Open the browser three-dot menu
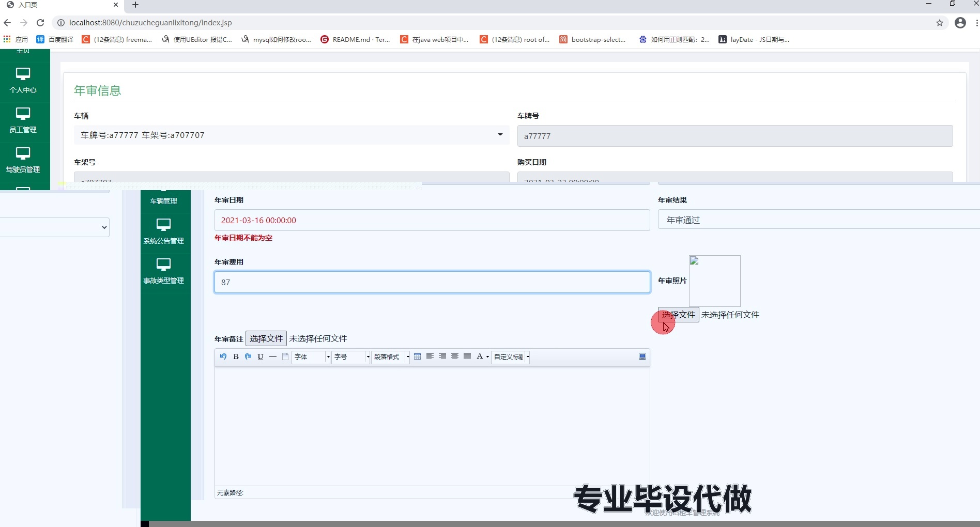The width and height of the screenshot is (980, 527). (976, 23)
